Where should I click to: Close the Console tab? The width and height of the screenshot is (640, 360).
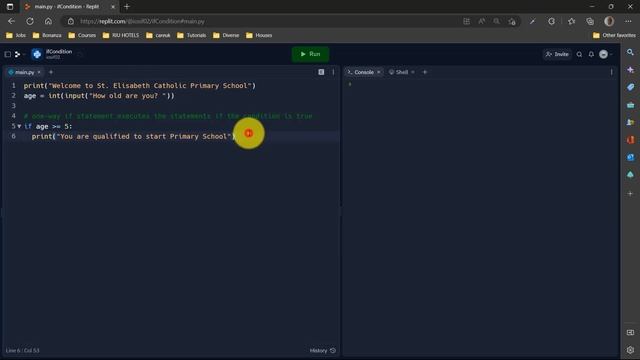click(379, 72)
